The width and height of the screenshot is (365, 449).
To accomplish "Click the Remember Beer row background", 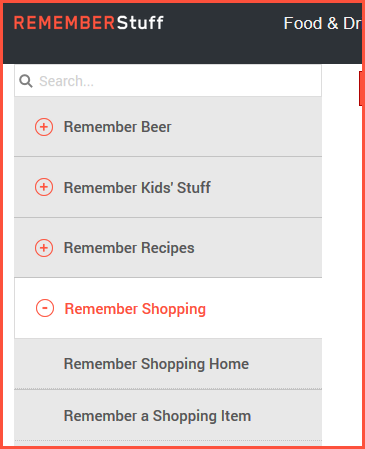I will tap(168, 127).
